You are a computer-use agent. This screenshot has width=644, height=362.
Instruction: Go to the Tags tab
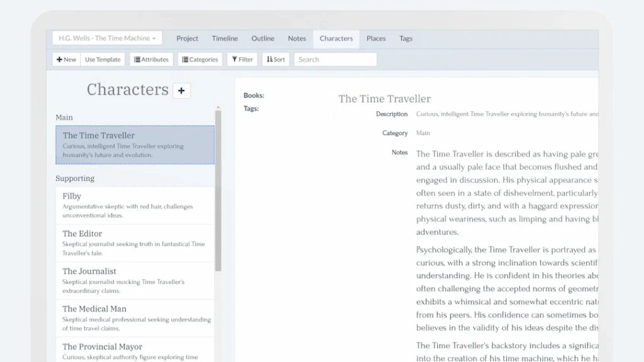pyautogui.click(x=406, y=38)
